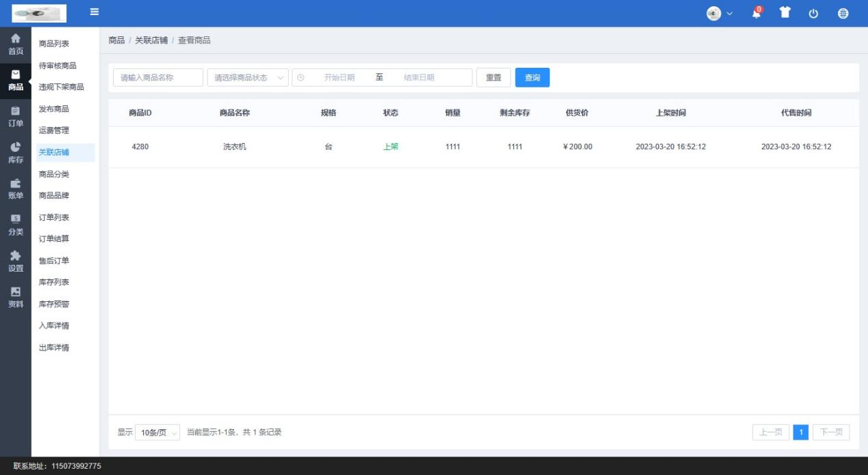Click the 下一页 next page button

pyautogui.click(x=831, y=433)
